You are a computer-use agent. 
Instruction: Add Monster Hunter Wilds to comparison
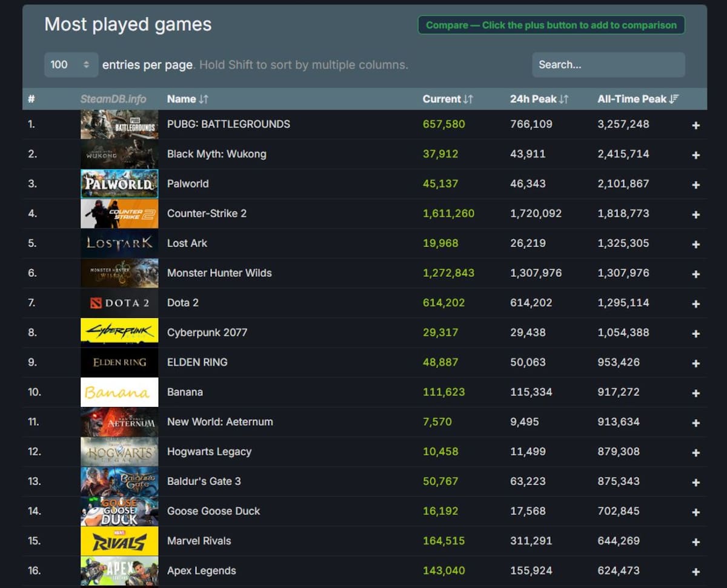[x=695, y=274]
